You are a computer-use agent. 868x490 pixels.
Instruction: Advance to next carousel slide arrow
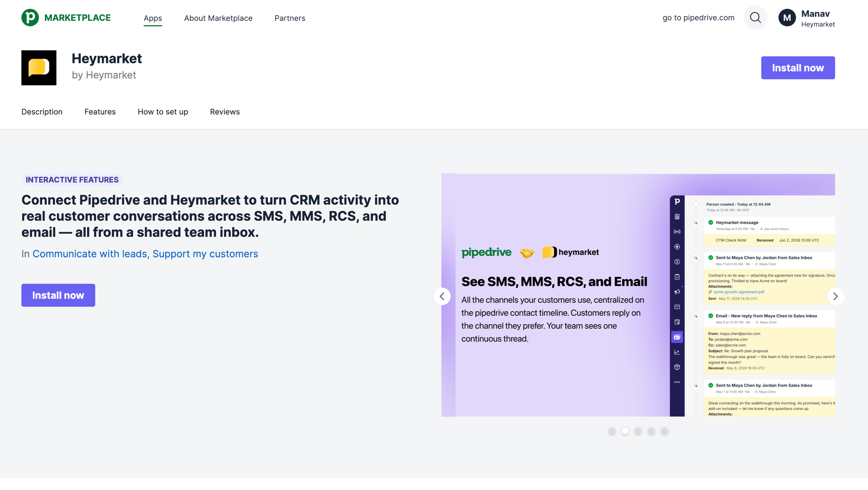[x=835, y=296]
